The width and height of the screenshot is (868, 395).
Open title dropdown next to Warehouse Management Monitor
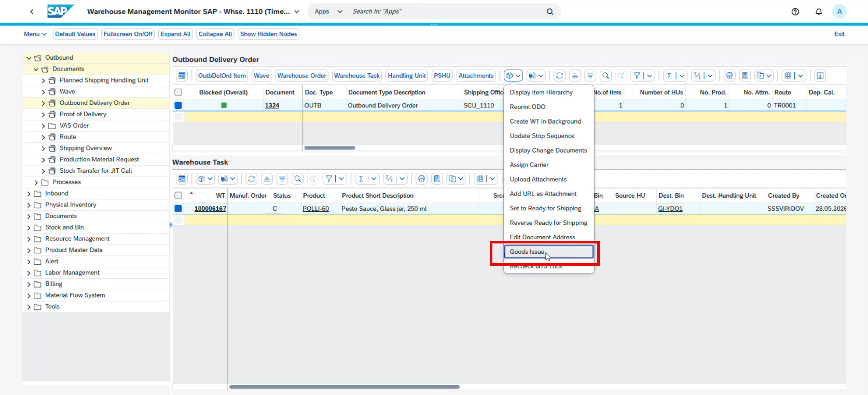coord(297,11)
